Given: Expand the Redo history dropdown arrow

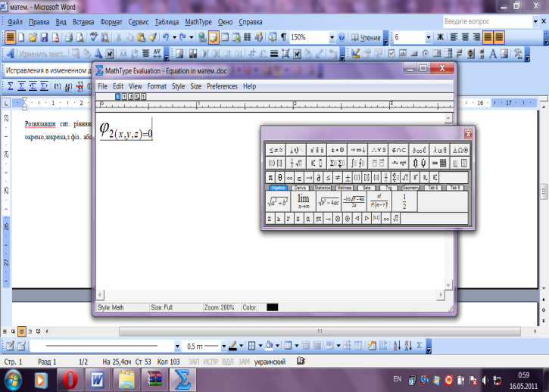Looking at the screenshot, I should (191, 37).
